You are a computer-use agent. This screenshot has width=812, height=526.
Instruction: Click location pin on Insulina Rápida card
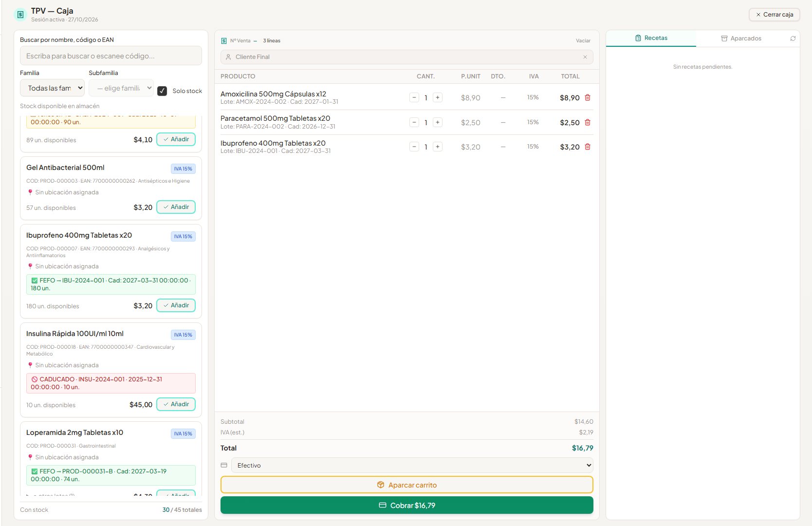pos(30,365)
